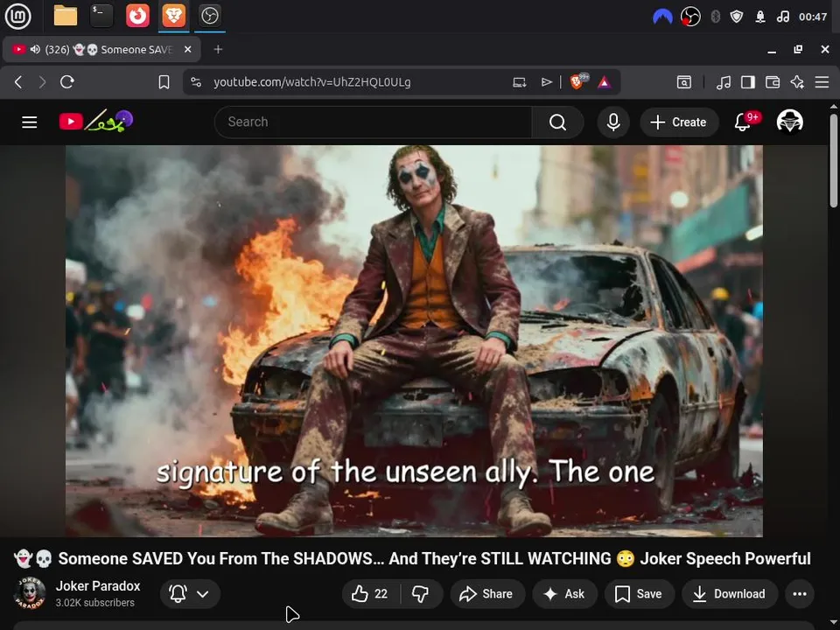
Task: Bookmark this page
Action: coord(164,82)
